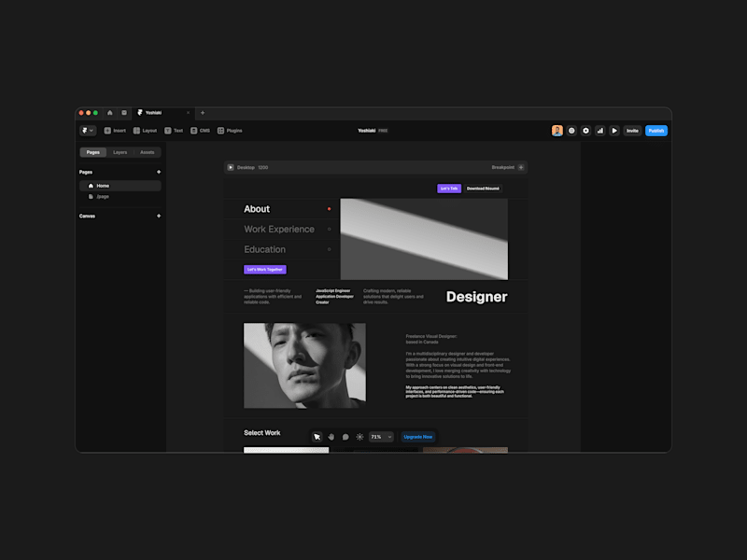Select the Work Experience navigation item
747x560 pixels.
pyautogui.click(x=279, y=229)
